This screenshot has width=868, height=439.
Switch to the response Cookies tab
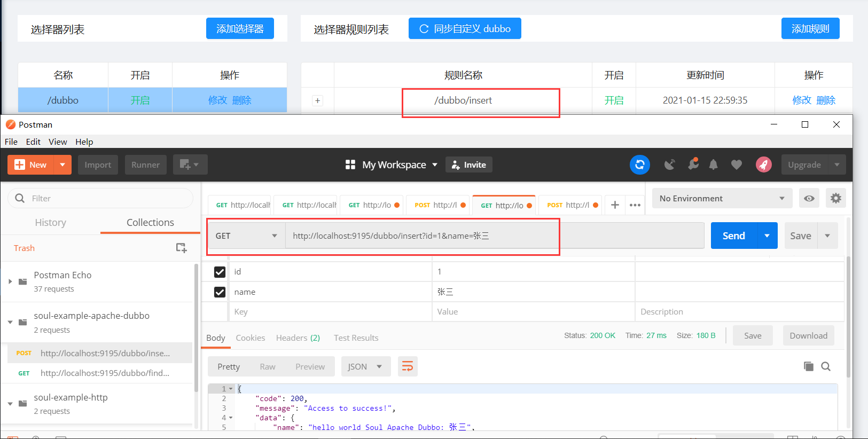[x=250, y=338]
